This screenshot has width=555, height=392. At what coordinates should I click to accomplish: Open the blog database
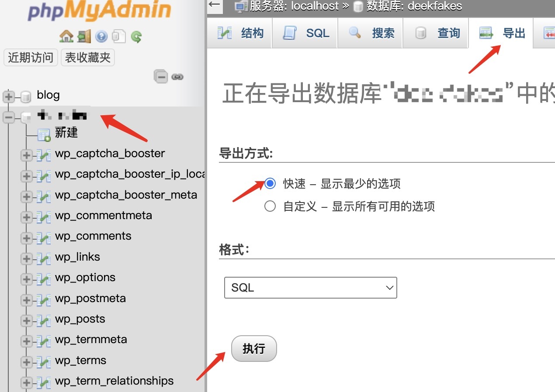(x=48, y=95)
